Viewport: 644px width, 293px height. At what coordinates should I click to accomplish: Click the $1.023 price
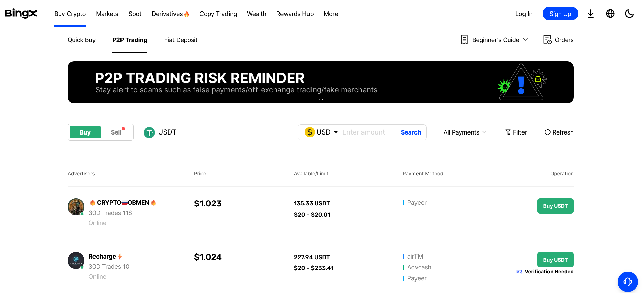[x=208, y=203]
